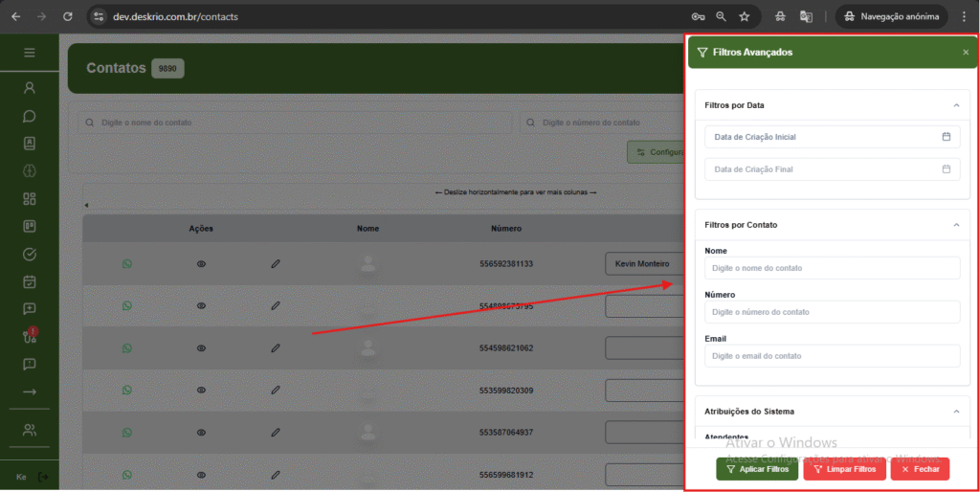Collapse the Atribuições do Sistema section

pos(955,411)
